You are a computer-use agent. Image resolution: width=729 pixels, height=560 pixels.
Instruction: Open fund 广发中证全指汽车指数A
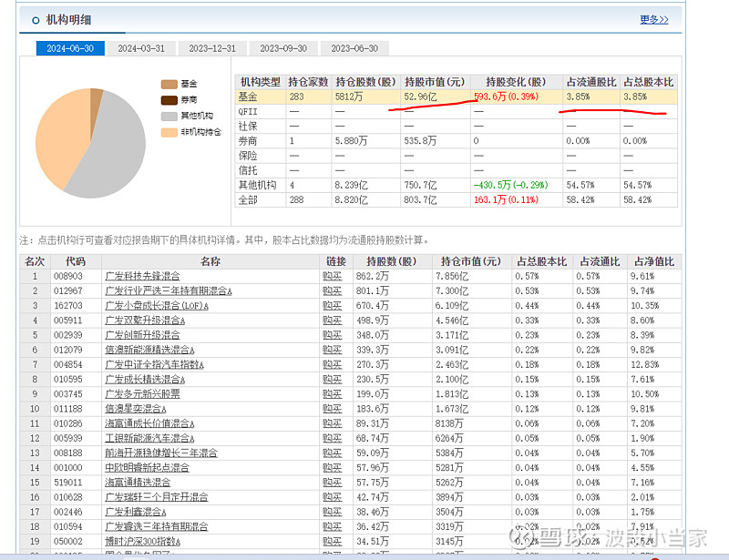154,365
